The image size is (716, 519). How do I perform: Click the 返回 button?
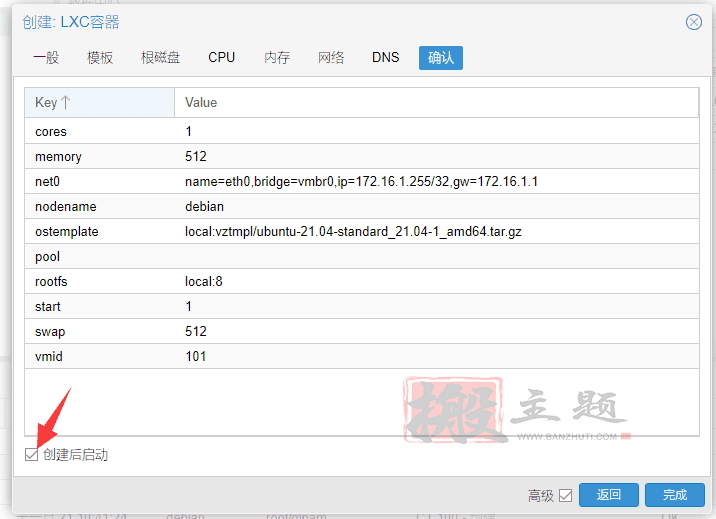(609, 495)
